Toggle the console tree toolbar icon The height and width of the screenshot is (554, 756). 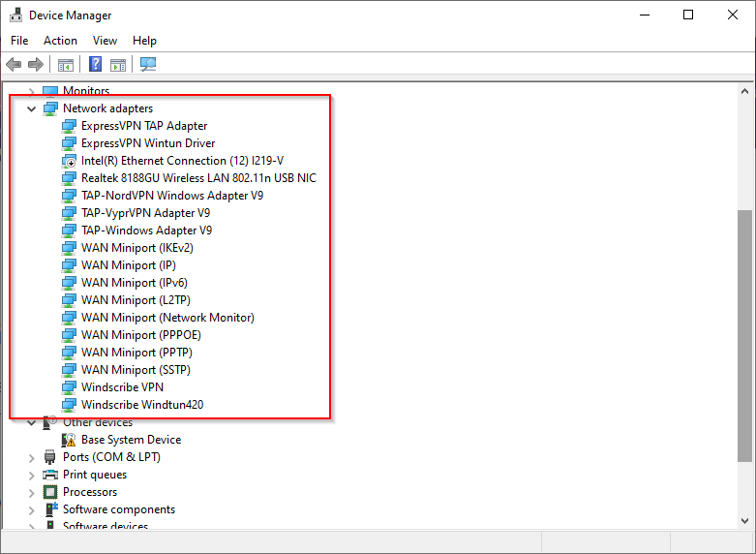[x=66, y=64]
